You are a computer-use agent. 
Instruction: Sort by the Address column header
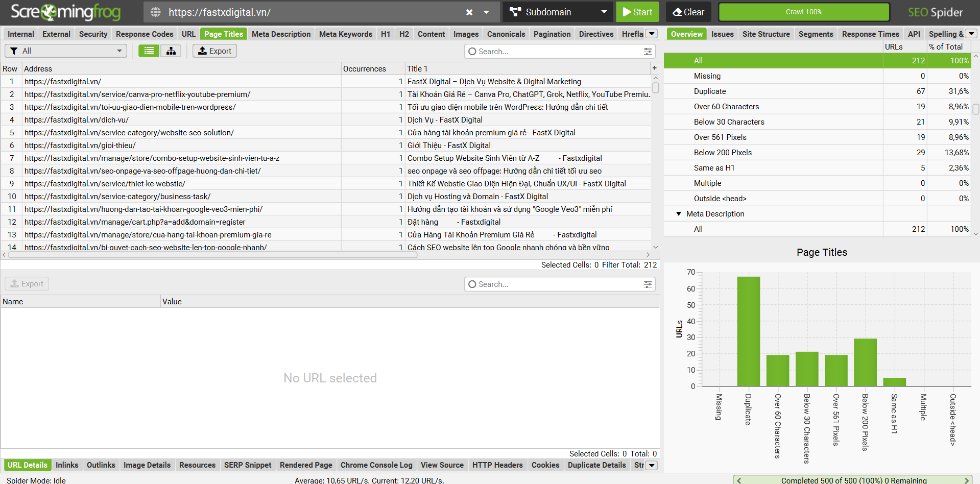click(x=181, y=68)
